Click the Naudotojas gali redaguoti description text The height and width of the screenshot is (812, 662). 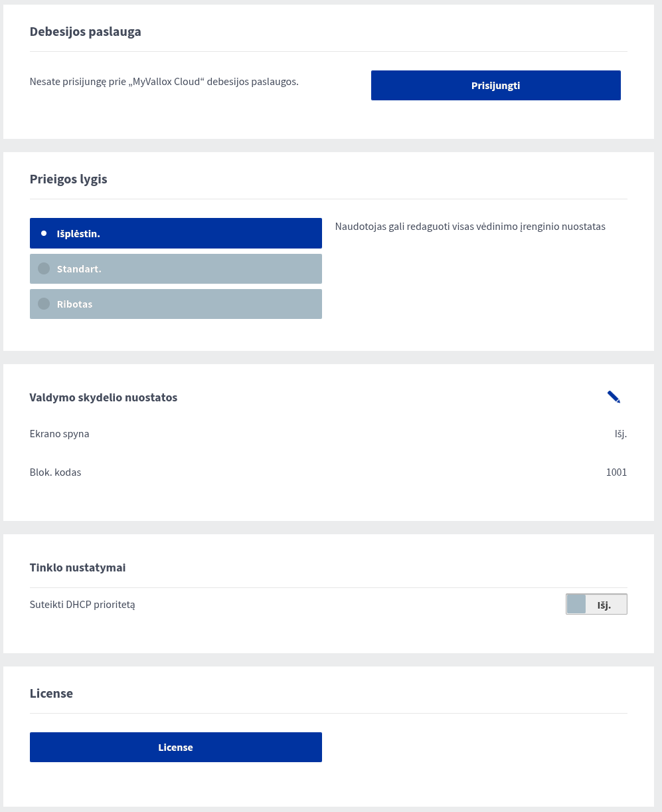(470, 227)
